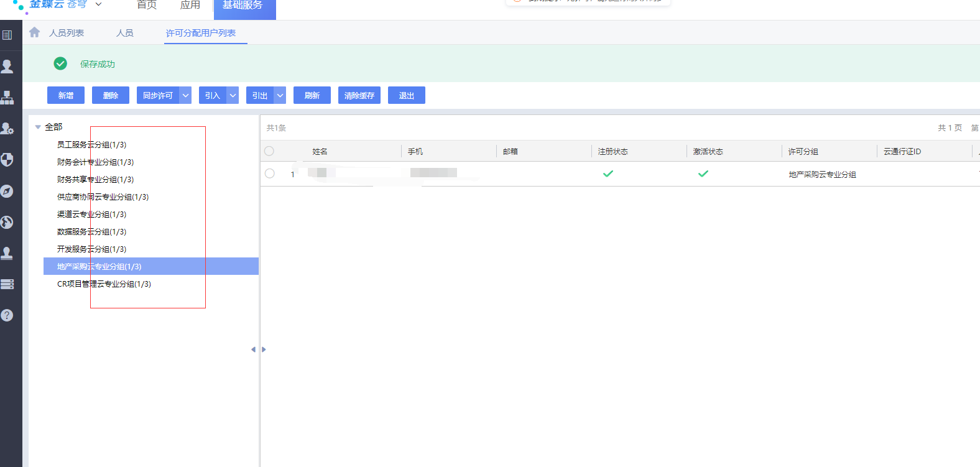Refresh the list with 刷新
The image size is (980, 467).
click(312, 95)
